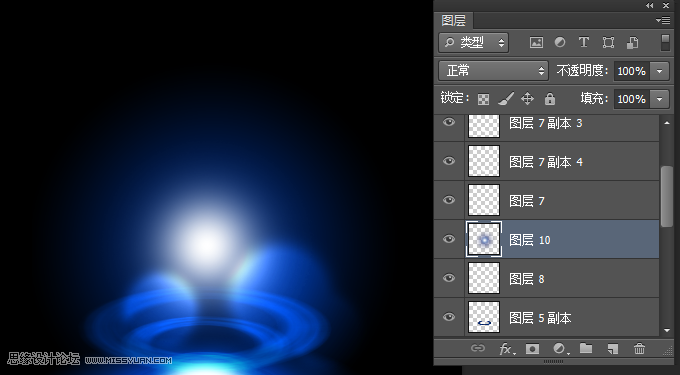Filter layers by smart object type

pyautogui.click(x=632, y=42)
